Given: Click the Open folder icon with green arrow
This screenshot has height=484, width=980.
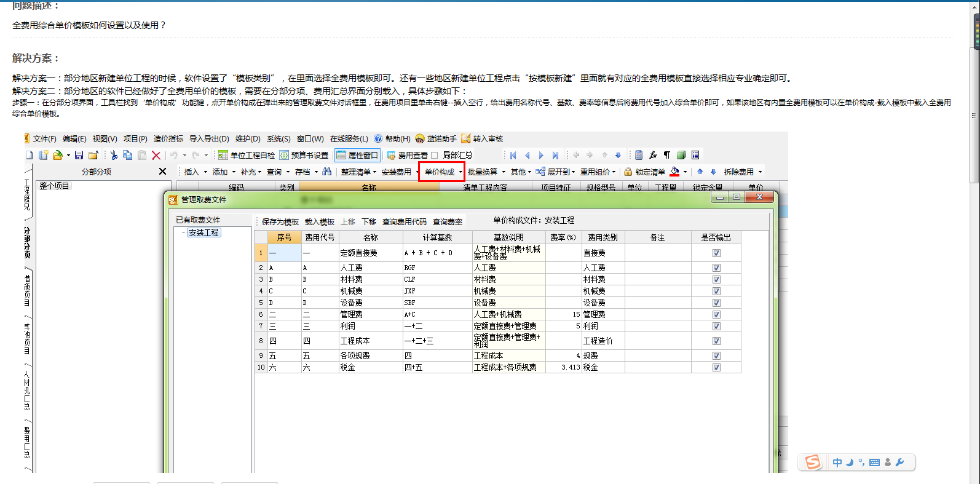Looking at the screenshot, I should click(58, 155).
